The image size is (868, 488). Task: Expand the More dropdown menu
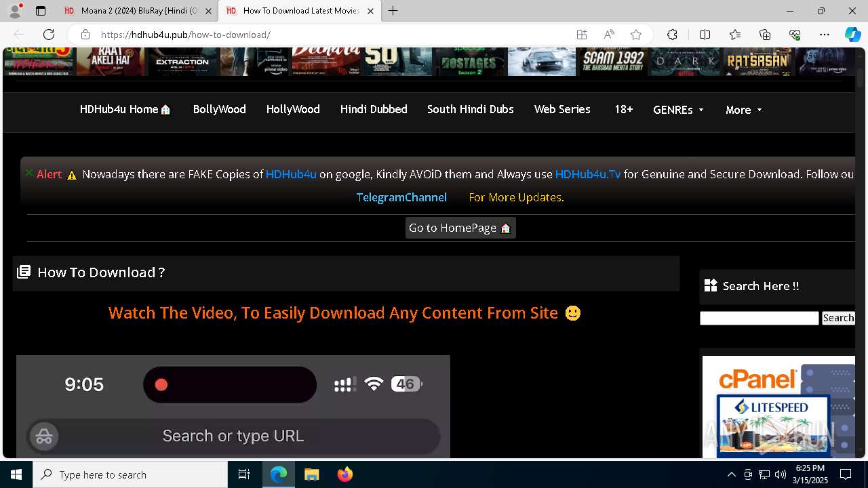(x=744, y=110)
